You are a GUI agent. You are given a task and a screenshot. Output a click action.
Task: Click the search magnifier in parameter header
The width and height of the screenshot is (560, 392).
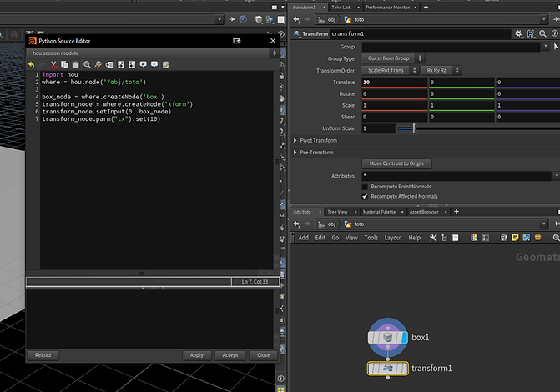[x=542, y=33]
